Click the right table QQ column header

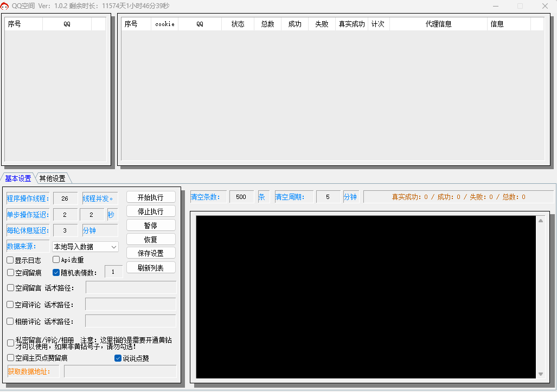pos(200,24)
